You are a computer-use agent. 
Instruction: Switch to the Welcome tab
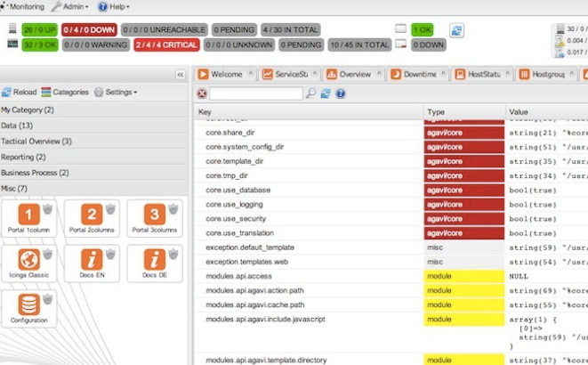click(226, 74)
